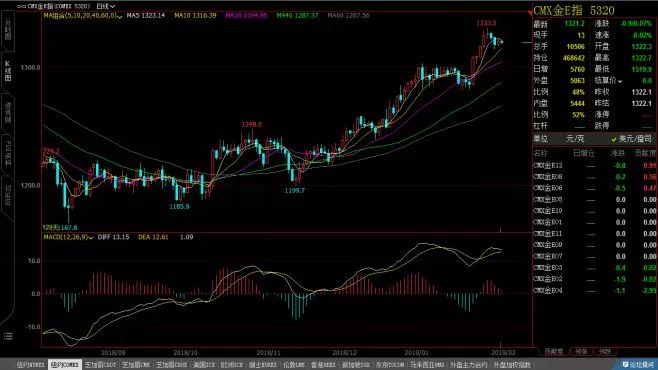Open the 结算价 dropdown arrow in quote panel

tap(620, 81)
